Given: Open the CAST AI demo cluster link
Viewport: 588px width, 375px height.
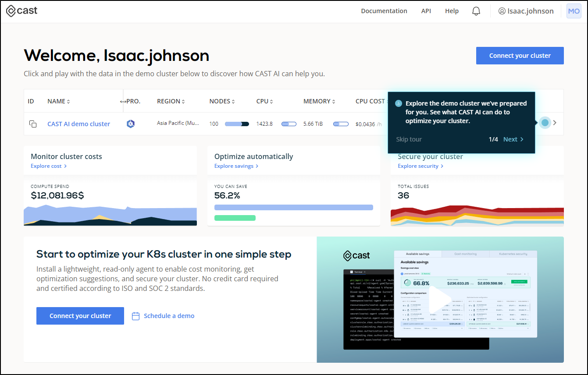Looking at the screenshot, I should click(x=79, y=124).
